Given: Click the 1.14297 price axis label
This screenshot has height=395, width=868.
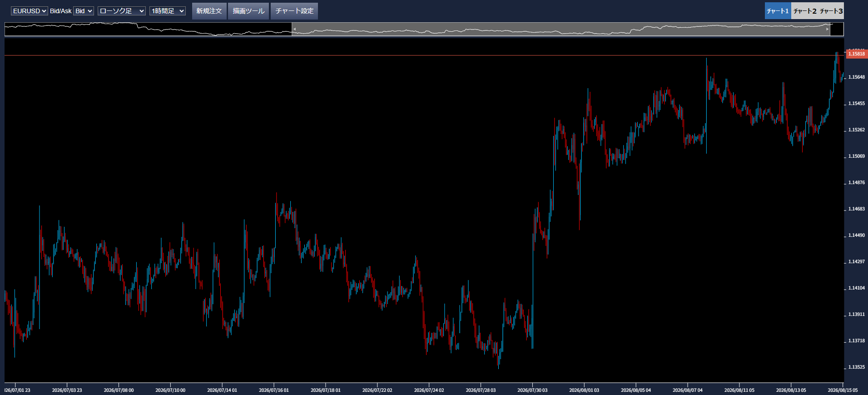Looking at the screenshot, I should point(857,262).
